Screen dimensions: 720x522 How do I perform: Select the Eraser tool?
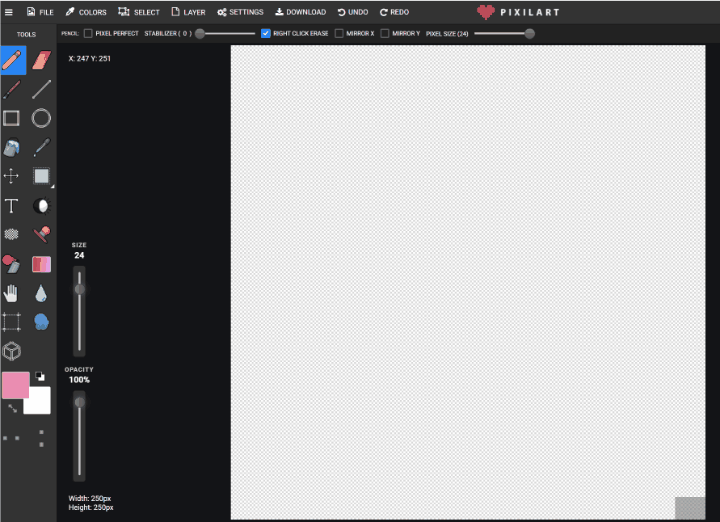click(41, 60)
